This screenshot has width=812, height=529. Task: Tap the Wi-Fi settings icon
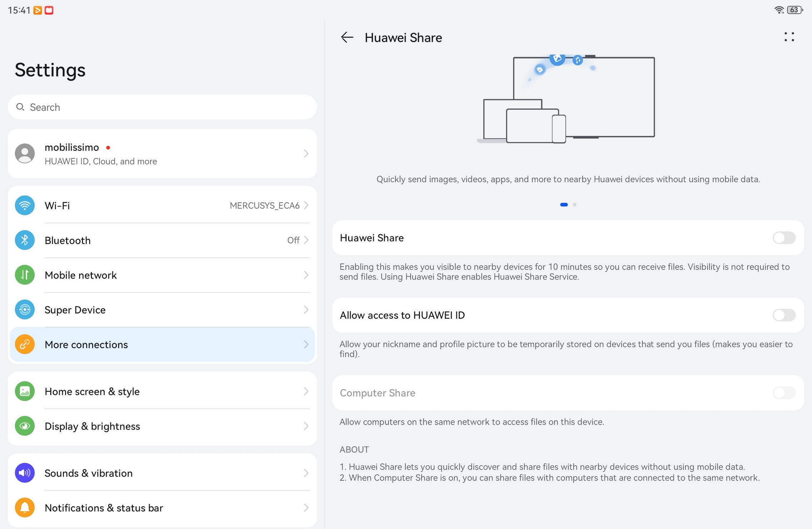tap(25, 206)
